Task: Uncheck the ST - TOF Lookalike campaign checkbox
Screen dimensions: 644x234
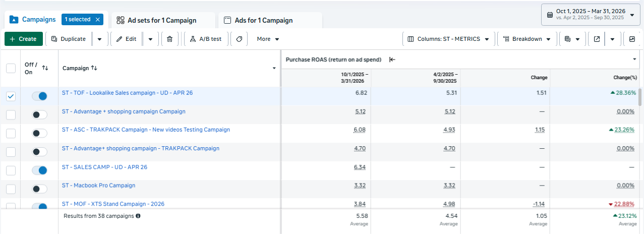Action: tap(11, 96)
